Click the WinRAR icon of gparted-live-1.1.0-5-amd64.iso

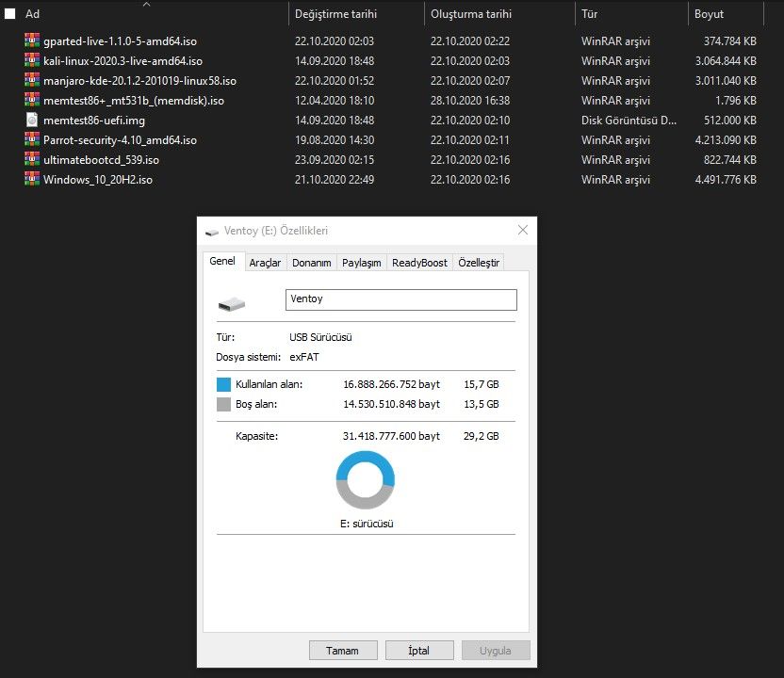coord(32,40)
